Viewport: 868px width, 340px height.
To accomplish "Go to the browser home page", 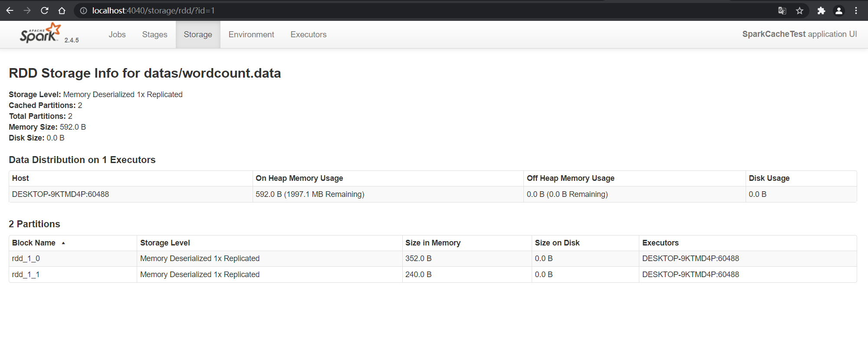I will [62, 10].
